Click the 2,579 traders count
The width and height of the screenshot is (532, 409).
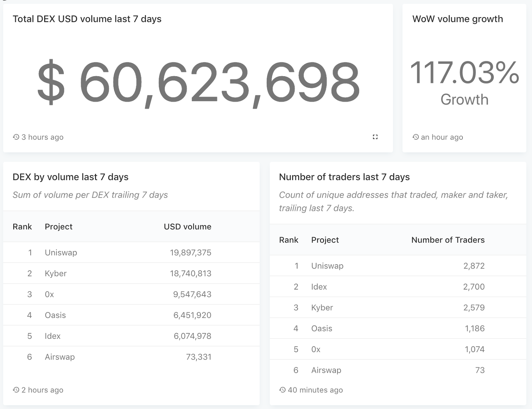tap(474, 307)
